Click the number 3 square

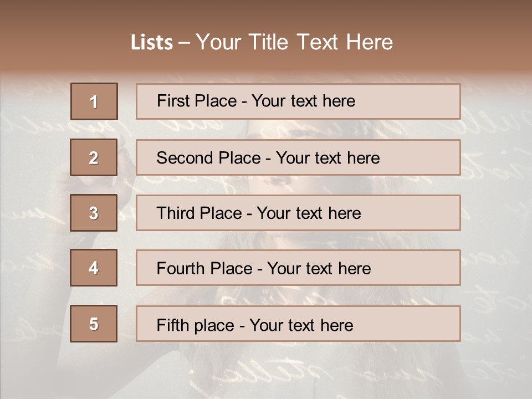tap(94, 213)
